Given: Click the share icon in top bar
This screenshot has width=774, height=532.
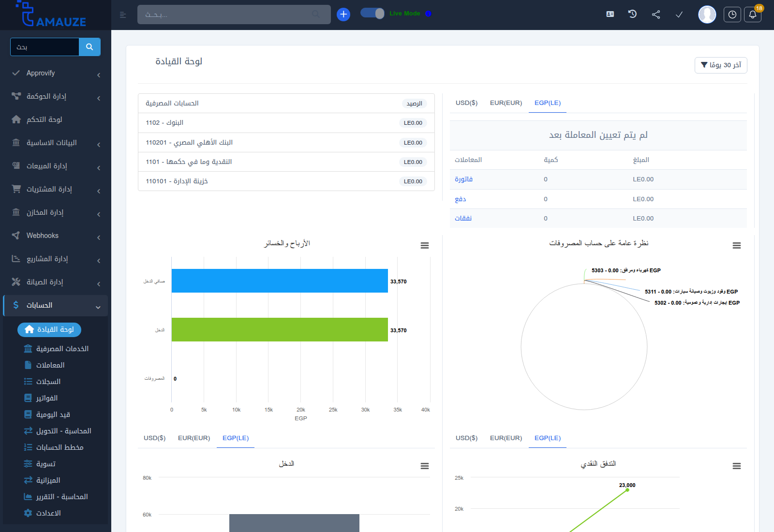Looking at the screenshot, I should click(x=656, y=15).
